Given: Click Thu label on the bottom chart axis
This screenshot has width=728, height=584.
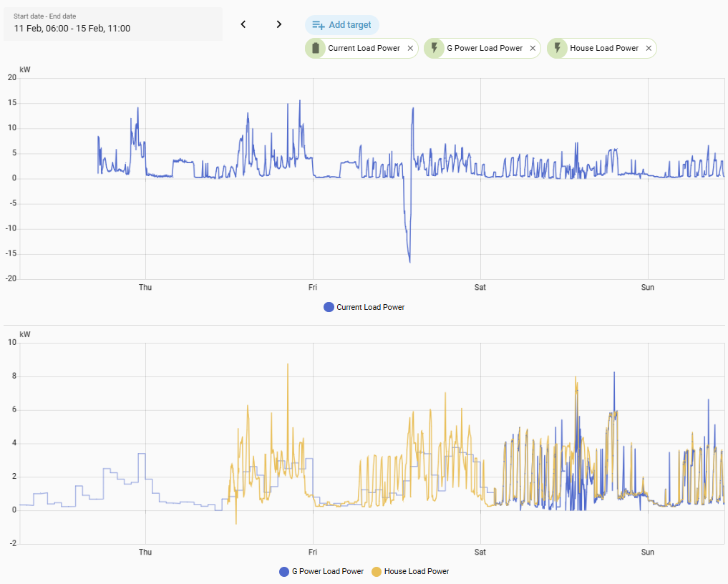Looking at the screenshot, I should pyautogui.click(x=145, y=552).
